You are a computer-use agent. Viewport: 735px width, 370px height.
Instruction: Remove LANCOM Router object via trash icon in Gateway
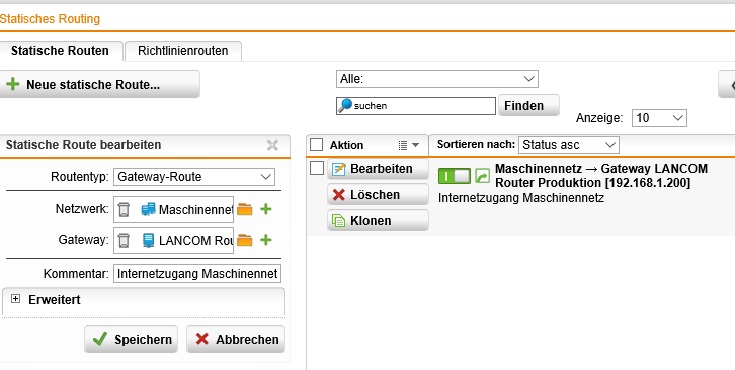tap(123, 240)
